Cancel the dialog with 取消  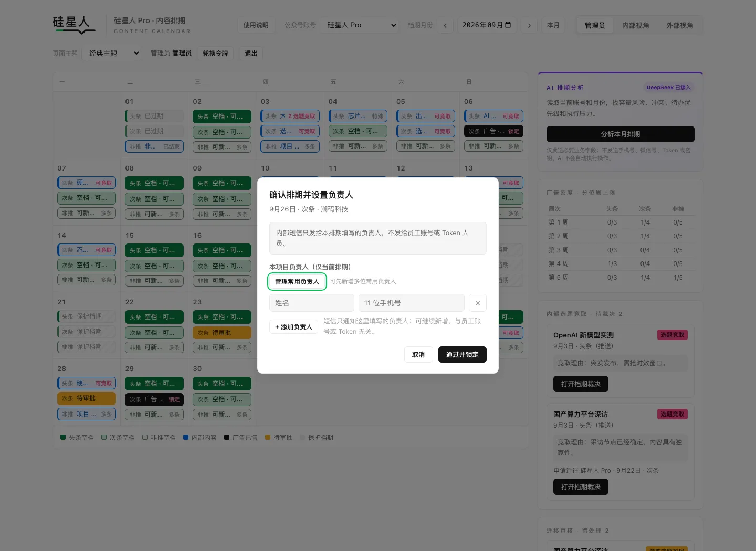[418, 355]
